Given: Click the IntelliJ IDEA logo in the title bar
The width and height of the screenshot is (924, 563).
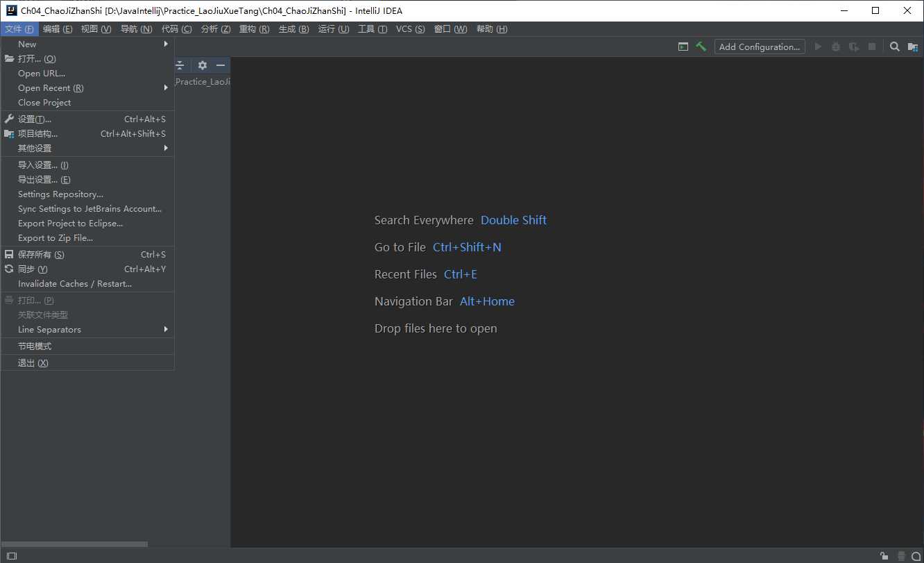Looking at the screenshot, I should click(11, 10).
